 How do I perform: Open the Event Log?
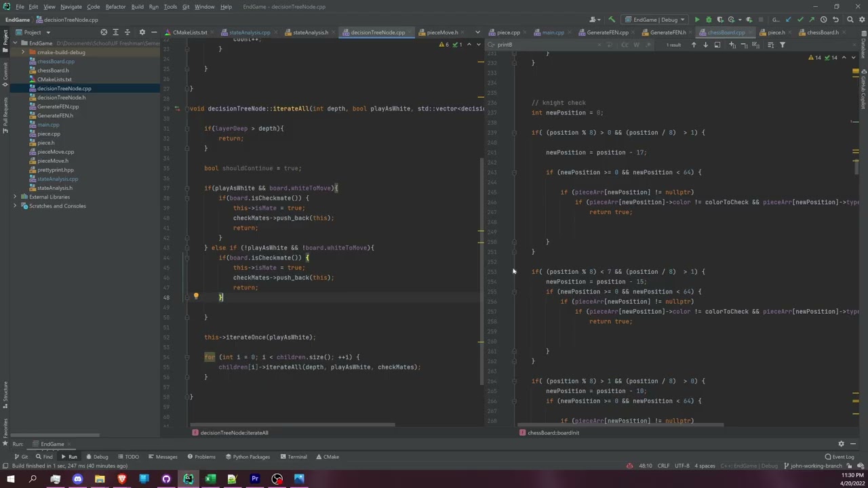click(840, 457)
